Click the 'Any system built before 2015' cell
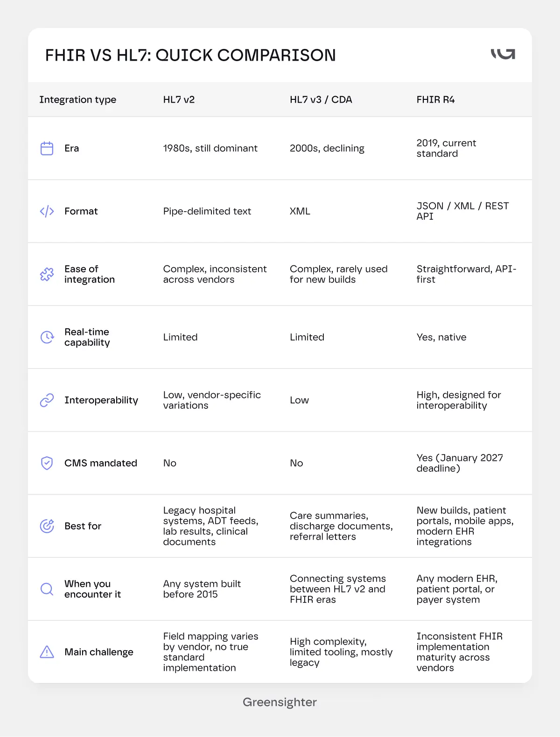 pyautogui.click(x=202, y=589)
